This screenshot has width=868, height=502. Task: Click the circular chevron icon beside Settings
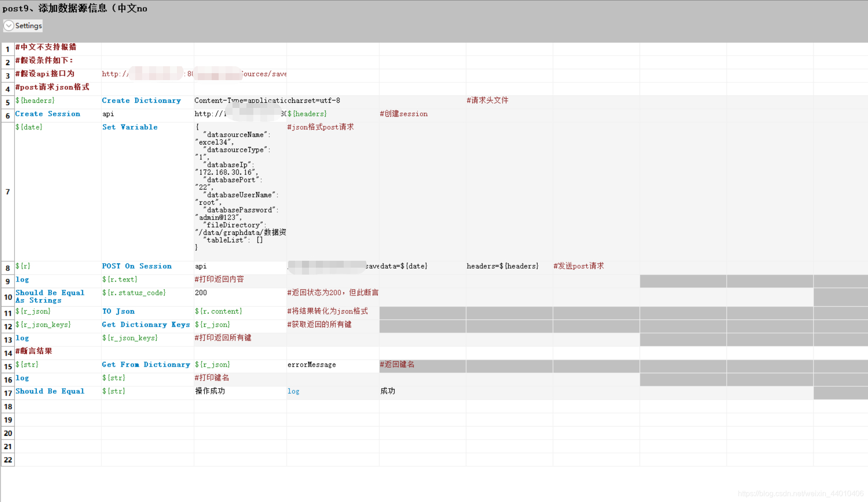click(x=8, y=26)
